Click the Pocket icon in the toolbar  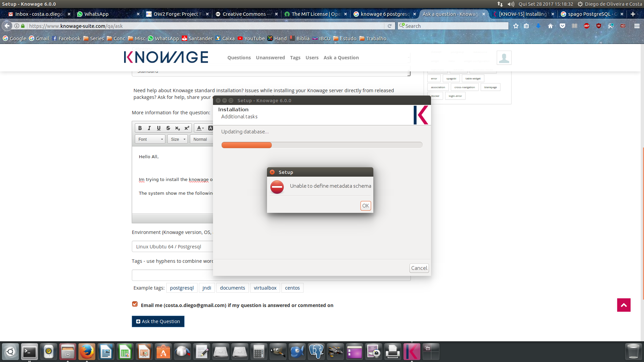click(562, 26)
